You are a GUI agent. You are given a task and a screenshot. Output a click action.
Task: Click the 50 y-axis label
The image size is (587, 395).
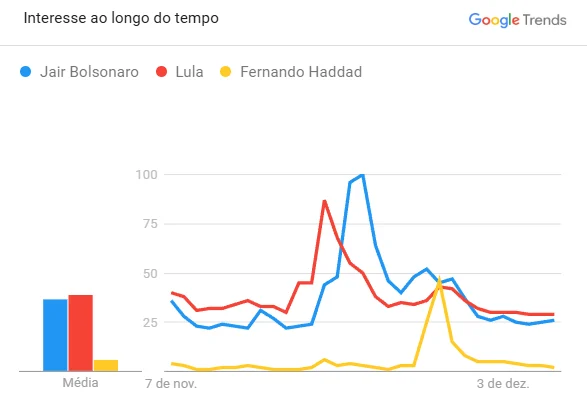pyautogui.click(x=150, y=274)
